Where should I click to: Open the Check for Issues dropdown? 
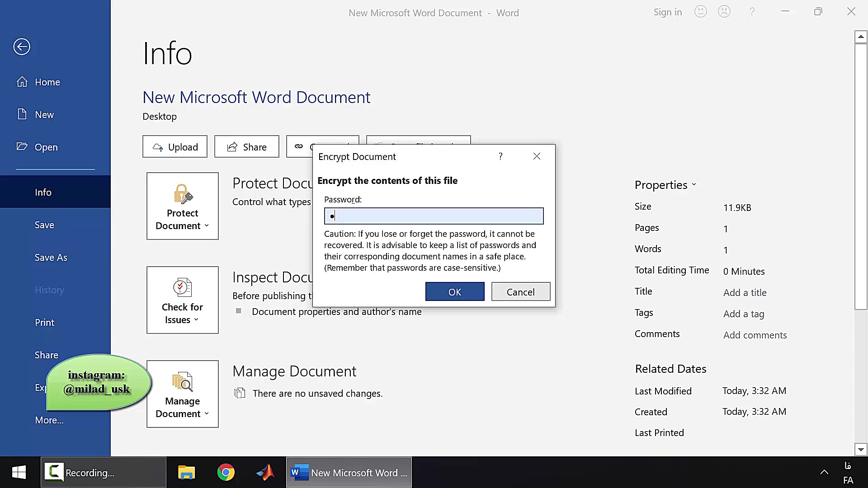coord(182,300)
